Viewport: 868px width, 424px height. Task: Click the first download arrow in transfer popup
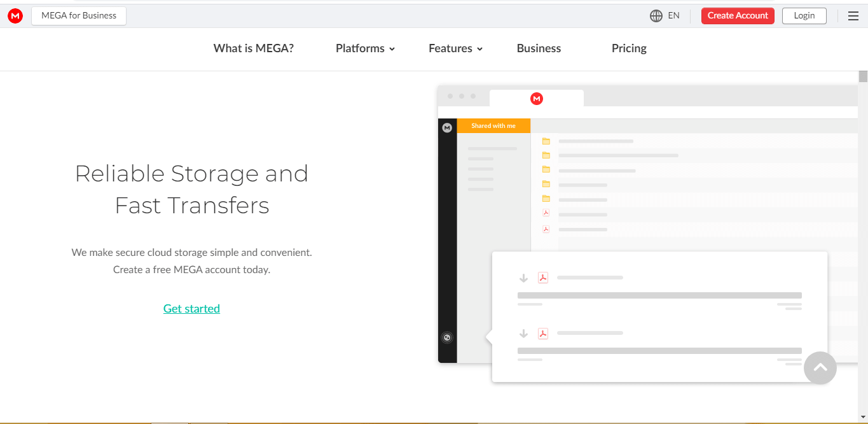coord(524,278)
